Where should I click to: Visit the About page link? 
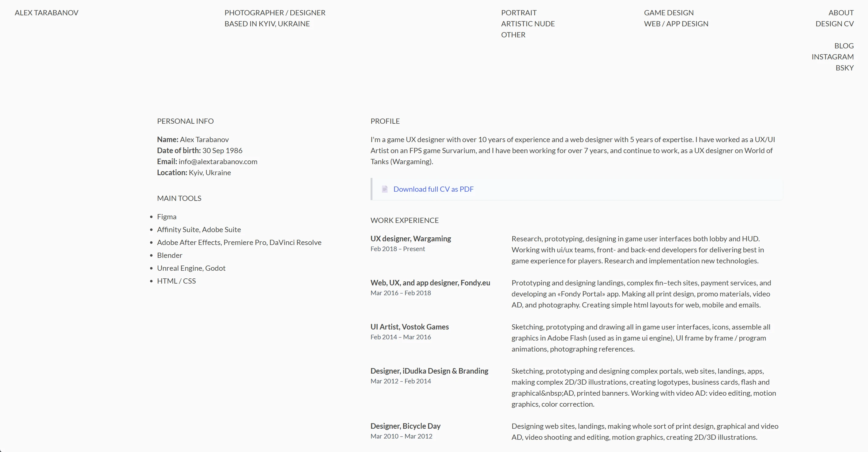coord(841,13)
